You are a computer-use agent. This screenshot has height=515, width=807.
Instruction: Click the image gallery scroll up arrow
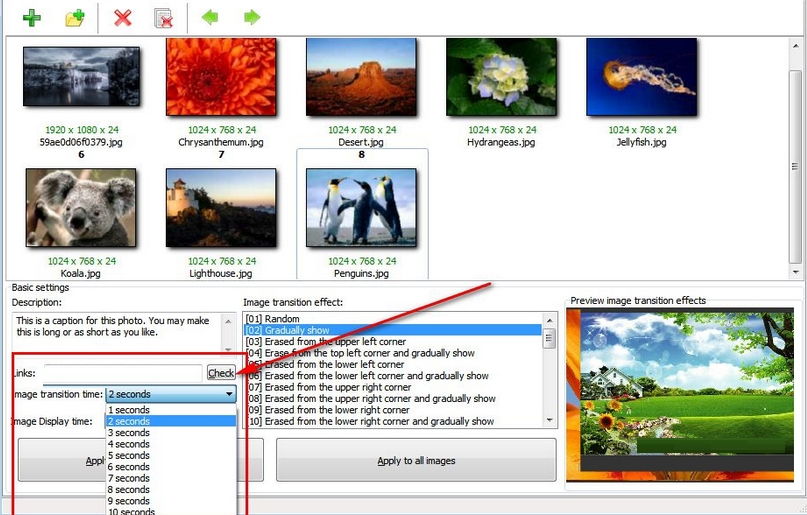point(795,46)
